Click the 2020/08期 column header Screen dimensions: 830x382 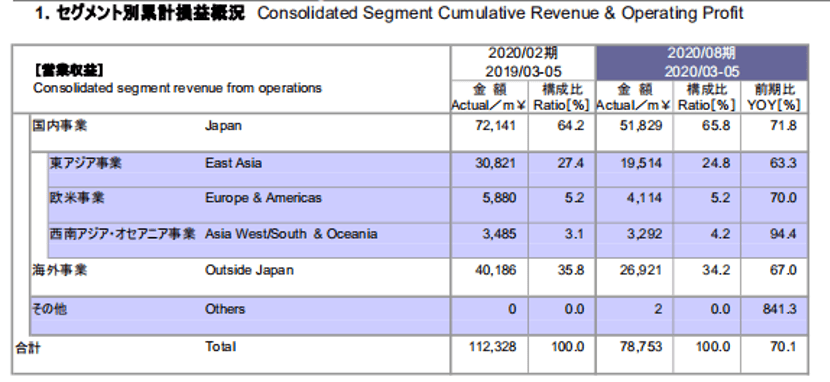click(701, 53)
